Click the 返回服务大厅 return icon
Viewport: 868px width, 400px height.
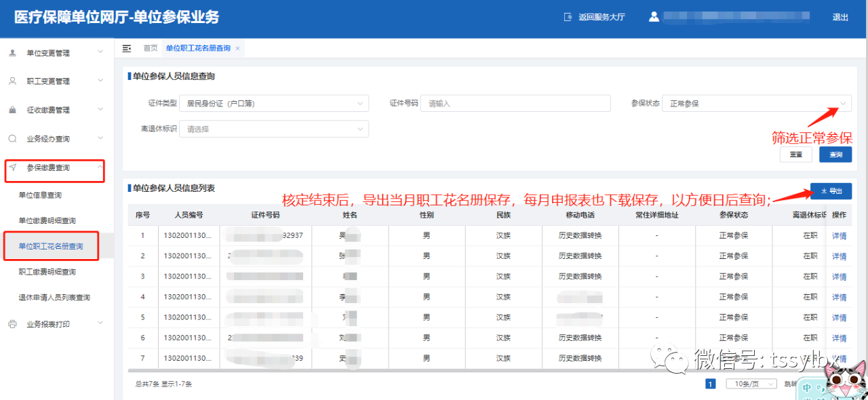pos(568,18)
